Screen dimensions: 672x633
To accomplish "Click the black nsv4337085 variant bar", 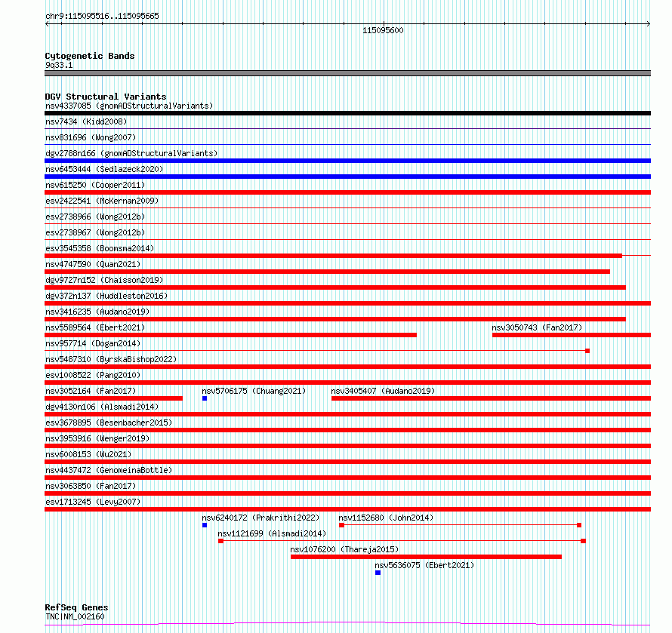I will tap(347, 113).
